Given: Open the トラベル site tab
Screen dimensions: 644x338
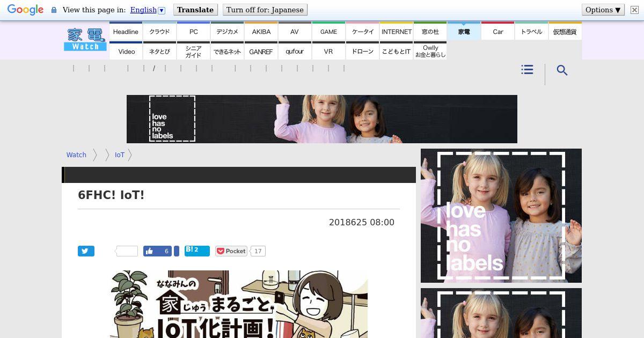Looking at the screenshot, I should pyautogui.click(x=531, y=32).
